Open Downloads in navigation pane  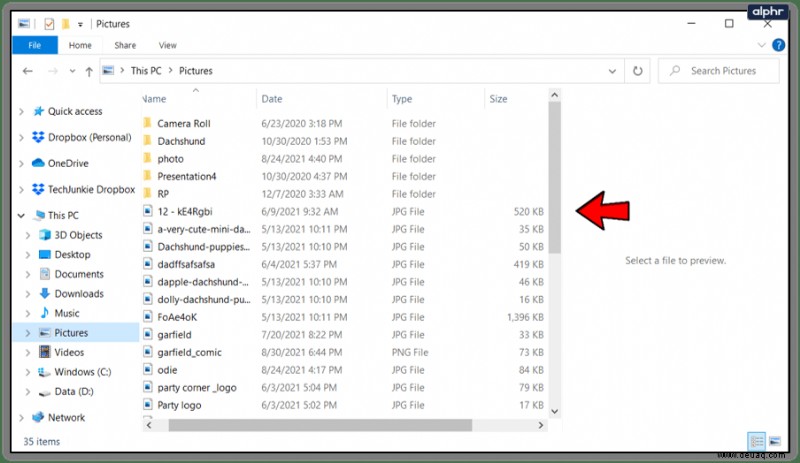point(79,294)
